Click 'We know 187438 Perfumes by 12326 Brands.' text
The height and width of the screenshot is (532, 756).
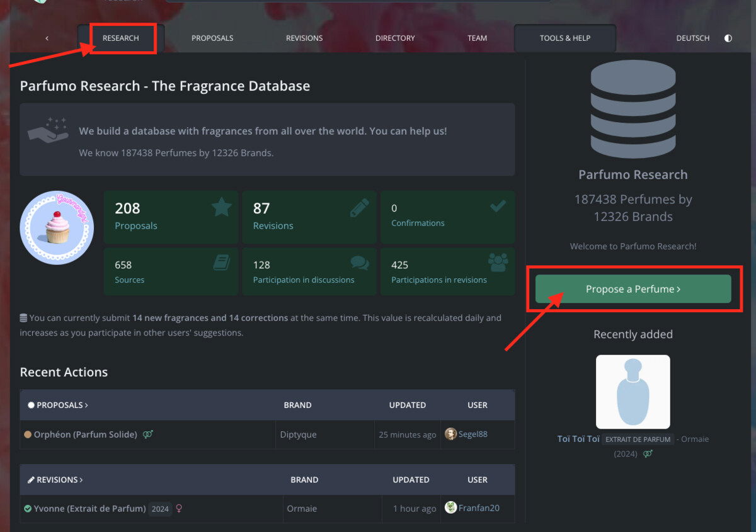click(176, 153)
